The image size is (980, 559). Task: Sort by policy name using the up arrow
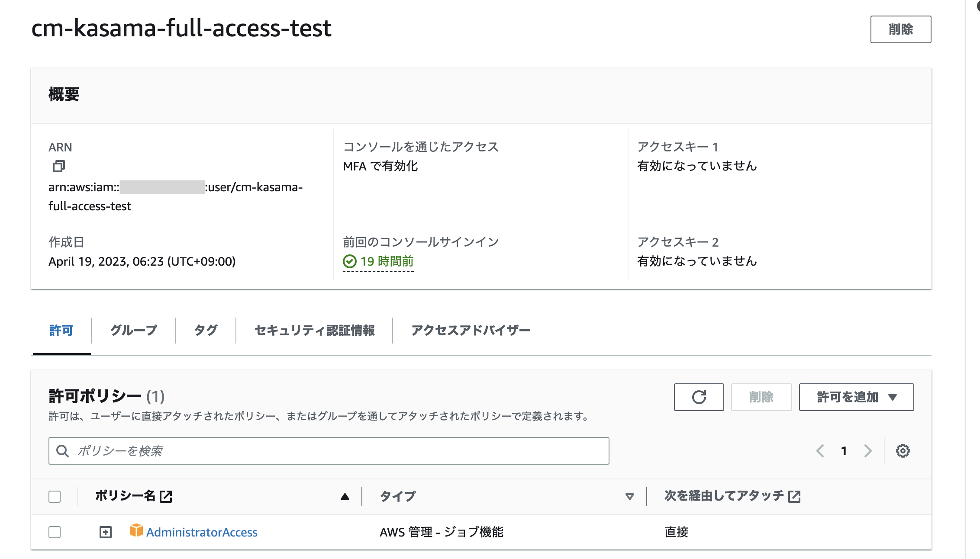pos(345,497)
